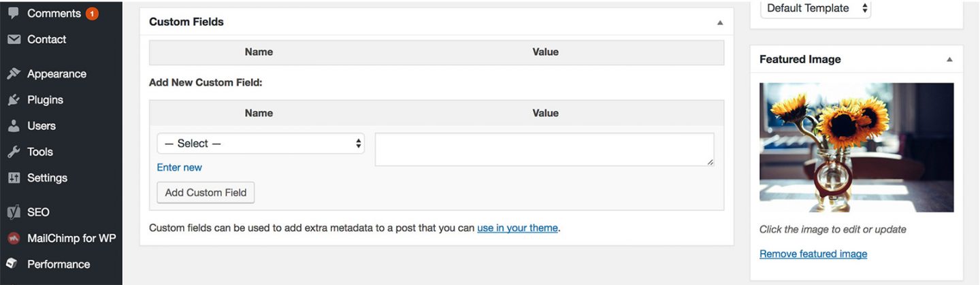The height and width of the screenshot is (285, 980).
Task: Click the Users person icon
Action: click(14, 126)
